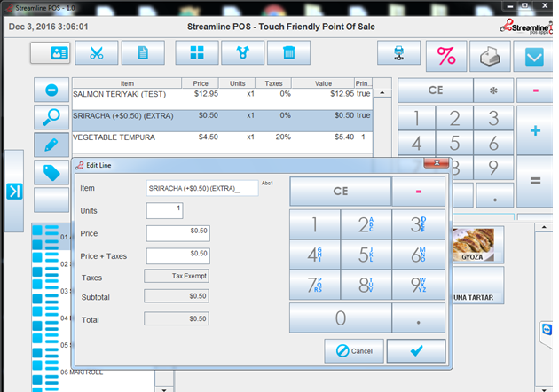Tap digit 4 on main window keypad
559x392 pixels.
point(416,143)
